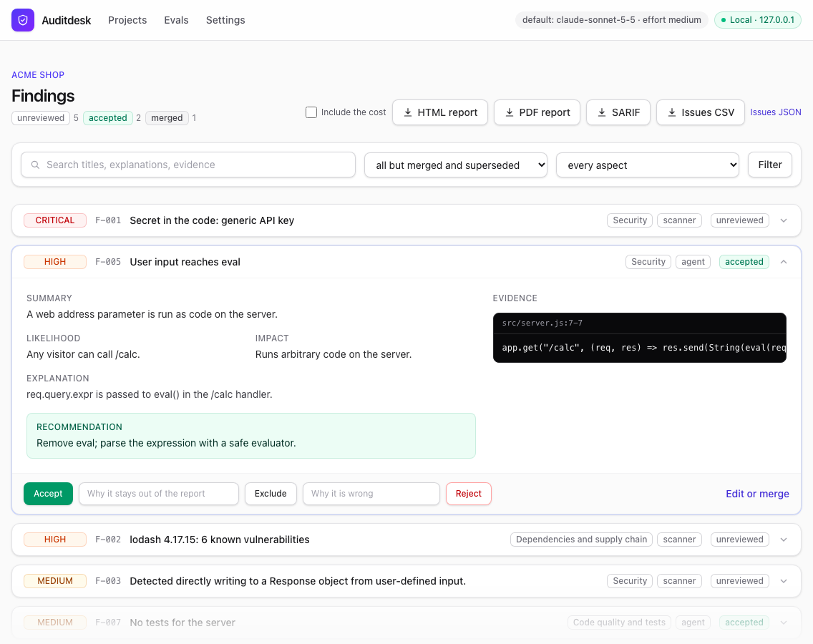Select the unreviewed status chip under Findings
Screen dimensions: 813x644
pos(41,117)
